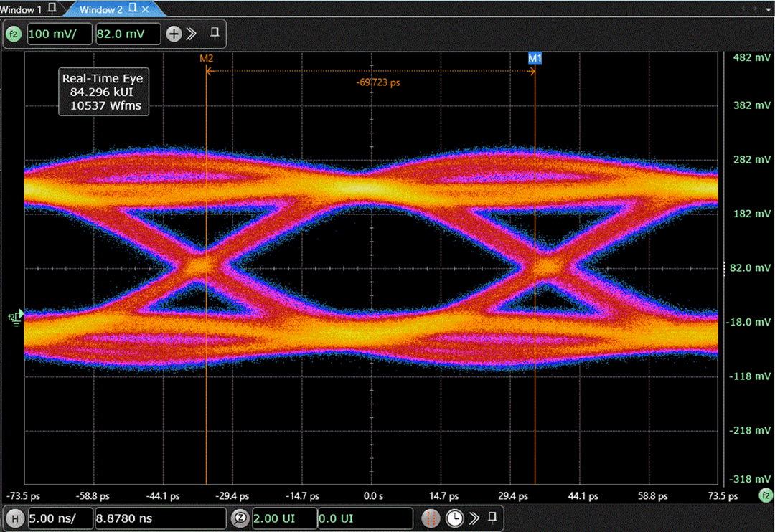Click the 100 mV/ vertical scale field
Image resolution: width=775 pixels, height=532 pixels.
click(60, 34)
